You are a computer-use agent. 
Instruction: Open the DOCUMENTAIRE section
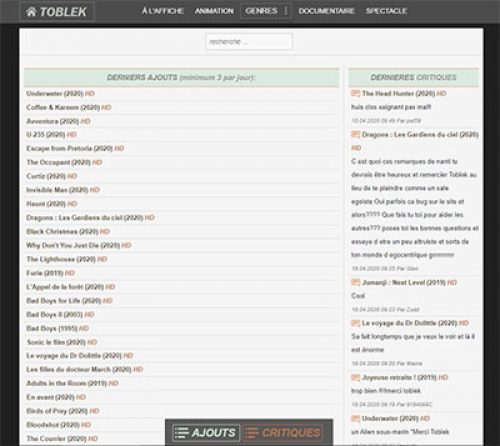tap(326, 11)
